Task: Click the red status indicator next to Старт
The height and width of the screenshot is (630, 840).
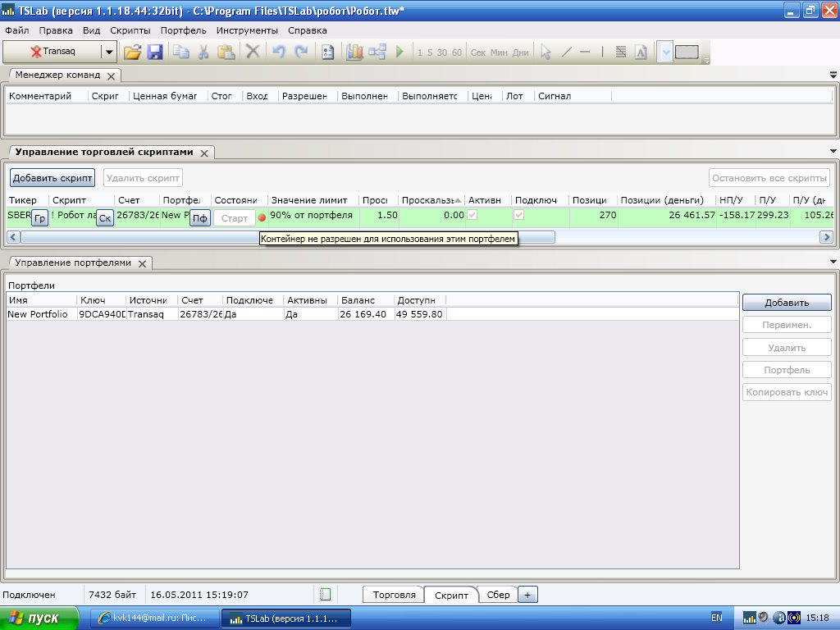Action: coord(262,217)
